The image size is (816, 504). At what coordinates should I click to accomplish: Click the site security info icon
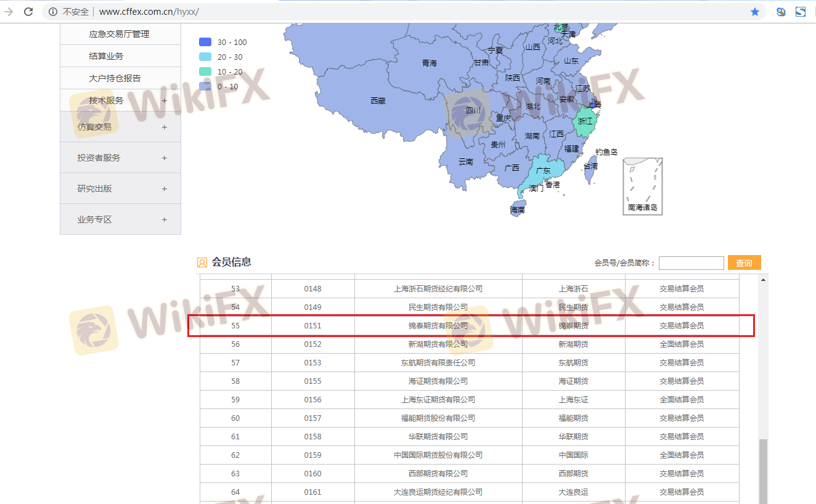point(53,12)
